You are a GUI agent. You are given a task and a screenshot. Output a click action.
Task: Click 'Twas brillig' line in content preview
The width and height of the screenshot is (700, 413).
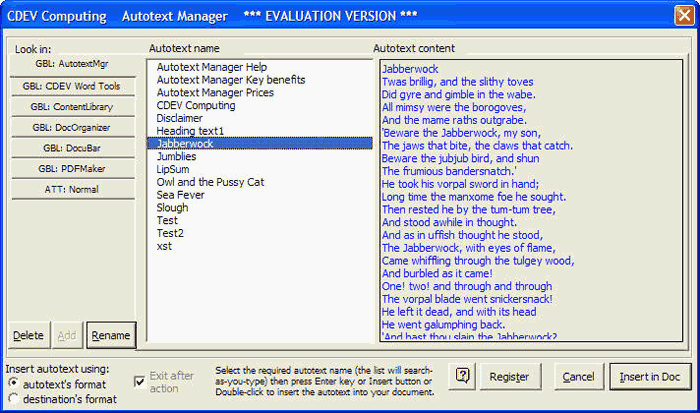(458, 82)
